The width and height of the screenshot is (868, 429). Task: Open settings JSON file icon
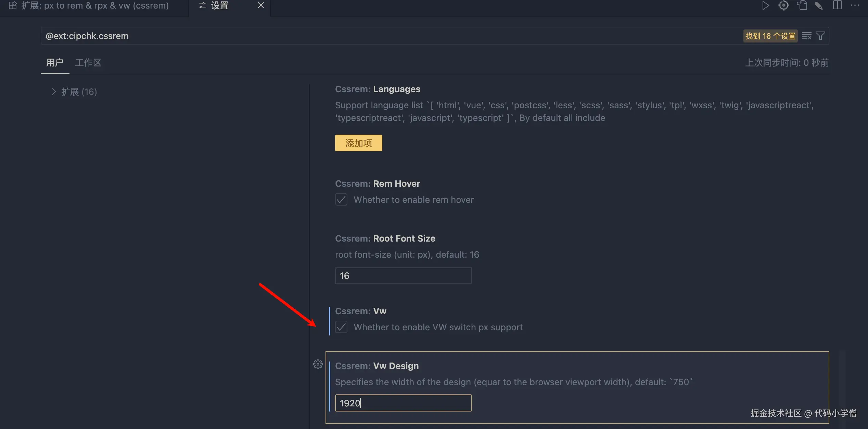tap(802, 5)
